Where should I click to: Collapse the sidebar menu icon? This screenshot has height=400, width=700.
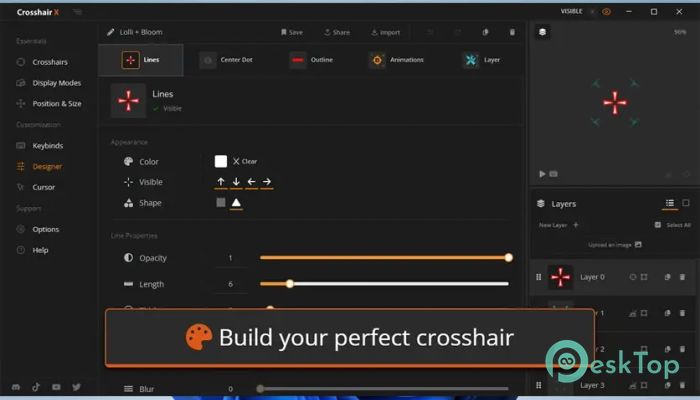(x=78, y=12)
